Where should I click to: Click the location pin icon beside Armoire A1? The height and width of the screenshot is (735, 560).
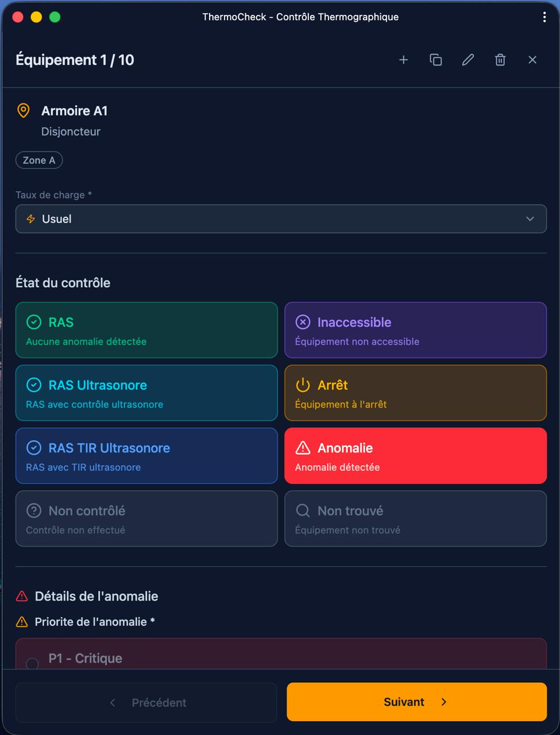pyautogui.click(x=24, y=111)
